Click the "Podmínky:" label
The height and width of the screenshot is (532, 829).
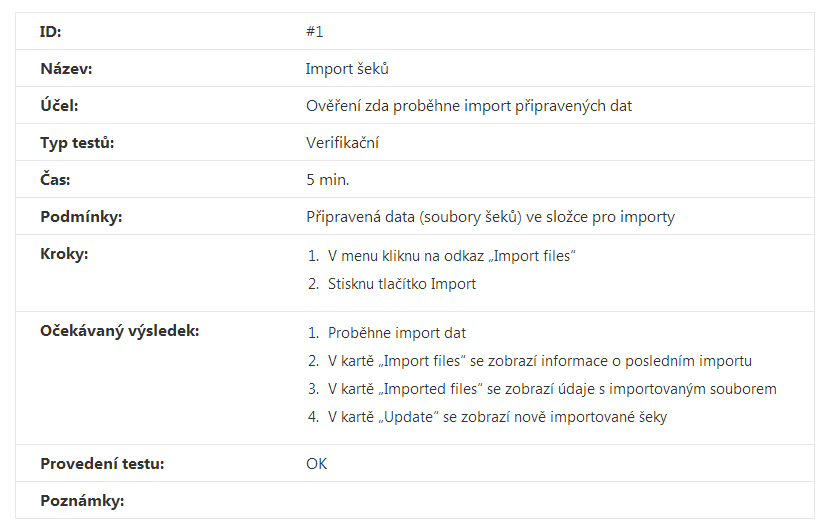pos(80,217)
